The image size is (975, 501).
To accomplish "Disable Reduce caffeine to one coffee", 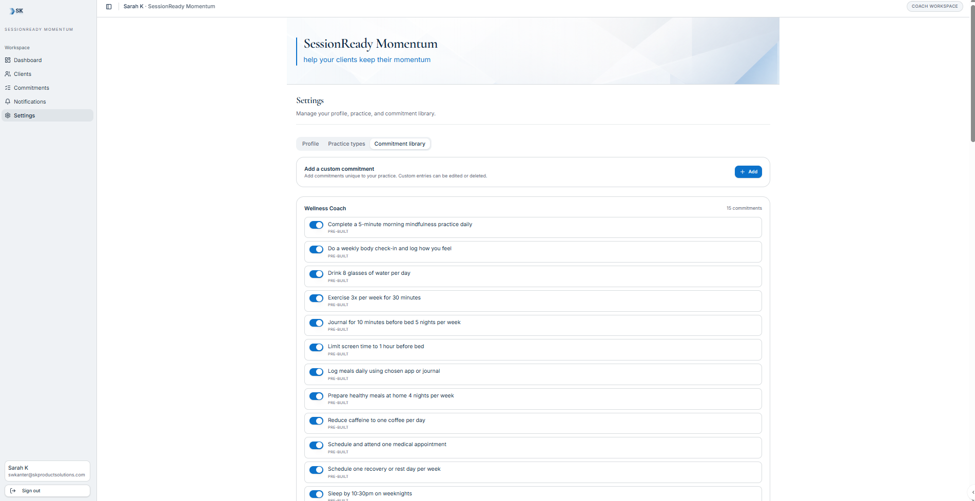I will click(317, 421).
